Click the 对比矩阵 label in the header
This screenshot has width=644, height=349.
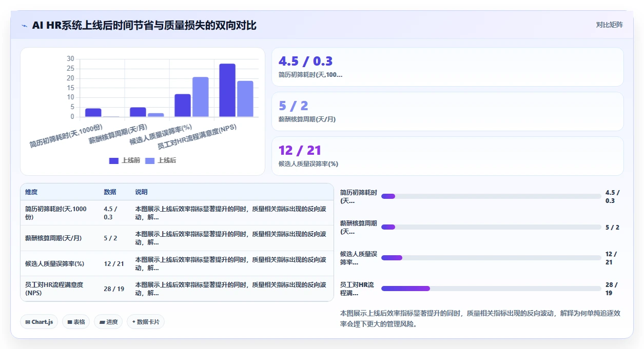click(610, 25)
